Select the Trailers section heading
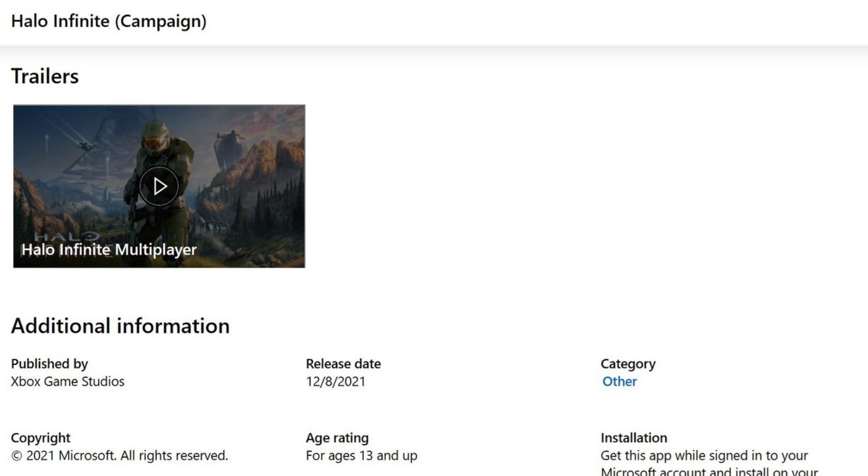The image size is (868, 476). pyautogui.click(x=45, y=76)
